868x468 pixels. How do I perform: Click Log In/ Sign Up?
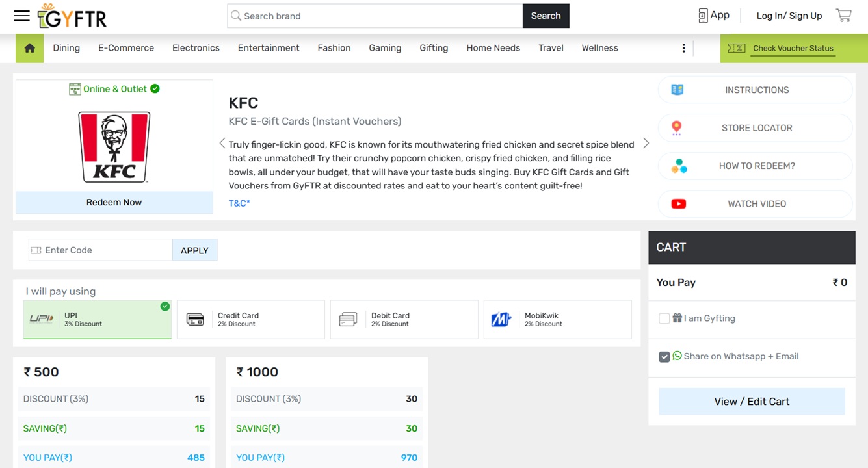click(x=789, y=16)
